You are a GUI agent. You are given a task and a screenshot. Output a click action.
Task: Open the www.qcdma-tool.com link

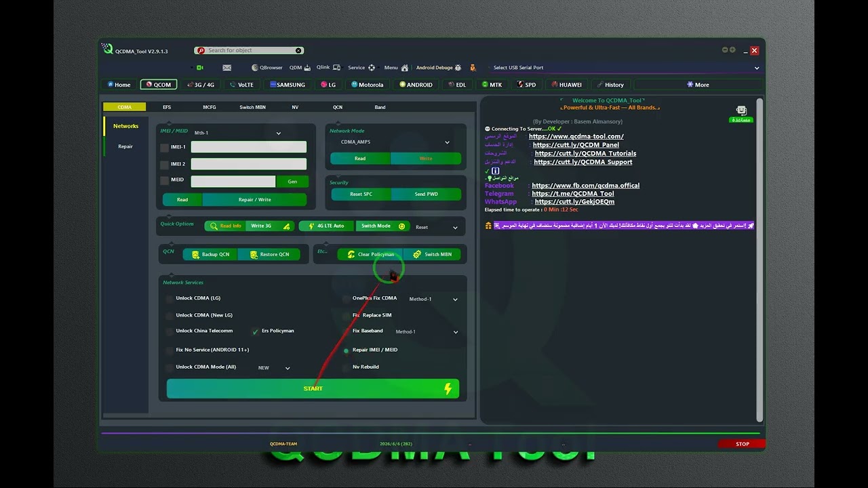pos(576,136)
